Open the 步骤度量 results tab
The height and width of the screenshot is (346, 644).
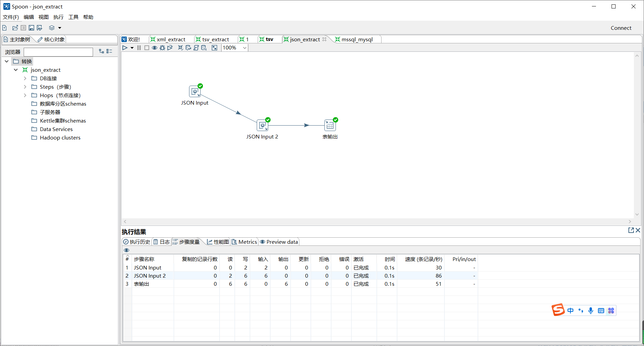[186, 242]
